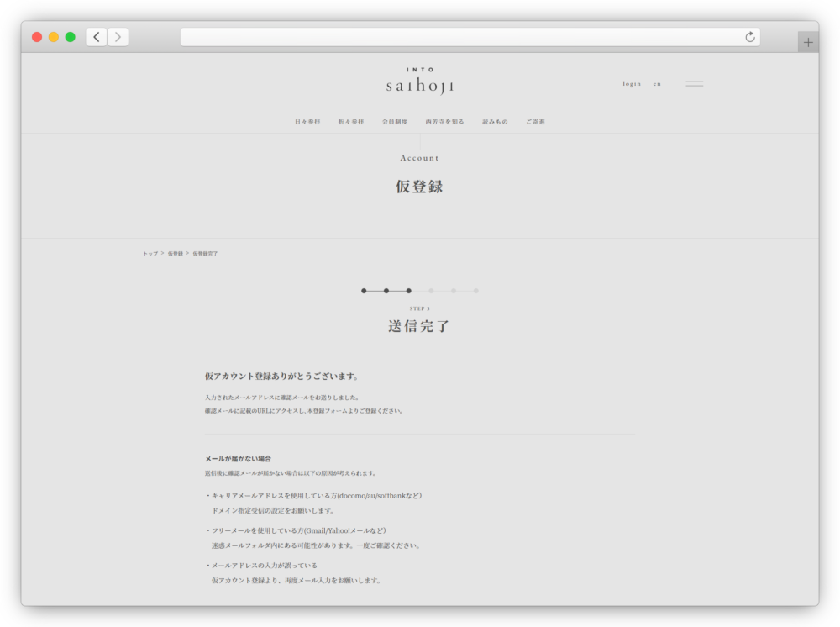Click the INTO saihoji logo
The width and height of the screenshot is (840, 627).
tap(420, 82)
